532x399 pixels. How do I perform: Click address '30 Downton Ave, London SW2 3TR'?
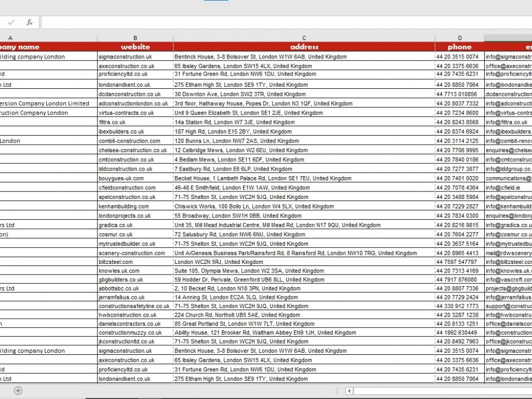tap(219, 94)
